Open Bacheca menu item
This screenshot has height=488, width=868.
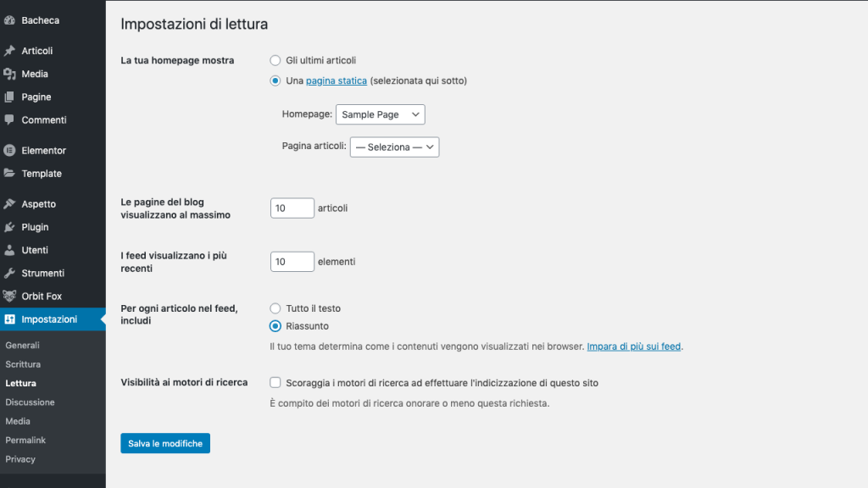pos(53,20)
